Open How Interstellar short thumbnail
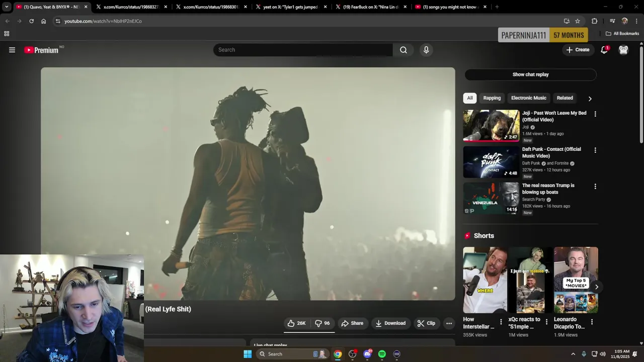 [485, 280]
